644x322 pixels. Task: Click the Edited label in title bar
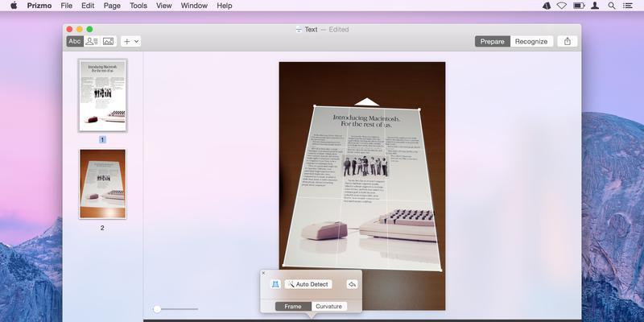coord(339,30)
